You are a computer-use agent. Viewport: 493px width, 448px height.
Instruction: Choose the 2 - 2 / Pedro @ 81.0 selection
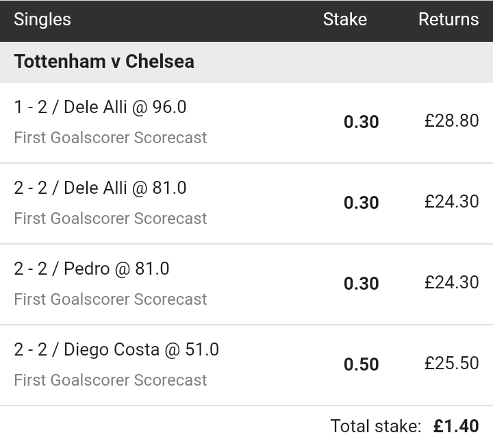[92, 269]
